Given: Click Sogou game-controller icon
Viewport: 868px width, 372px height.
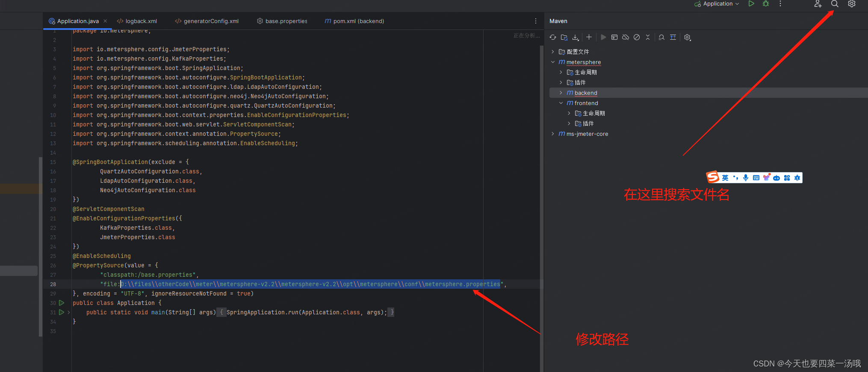Looking at the screenshot, I should point(776,178).
